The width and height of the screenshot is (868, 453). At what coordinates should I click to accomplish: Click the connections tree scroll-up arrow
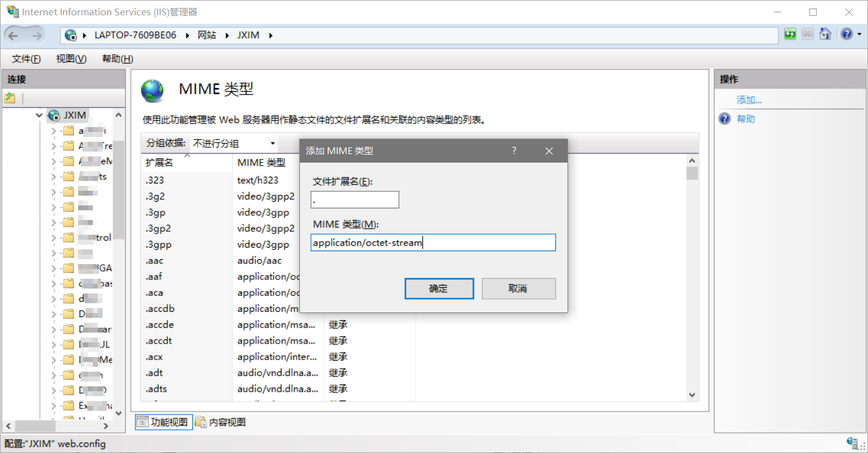point(119,115)
